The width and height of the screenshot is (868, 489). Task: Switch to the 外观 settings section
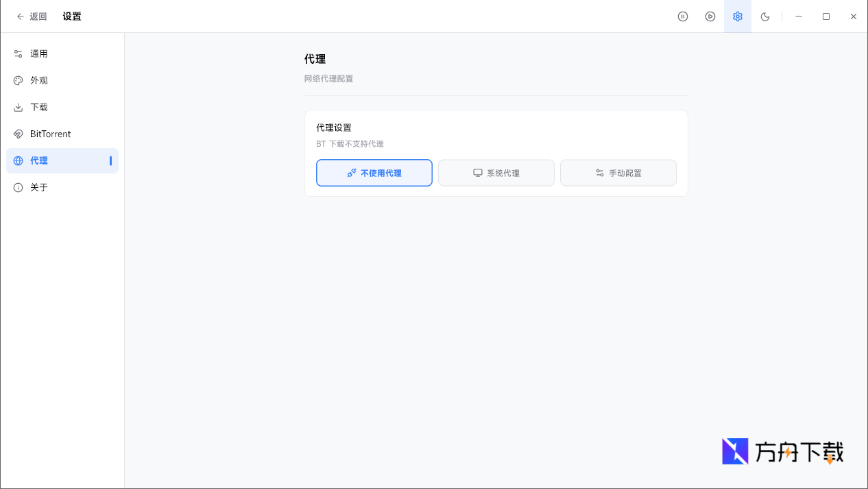39,80
